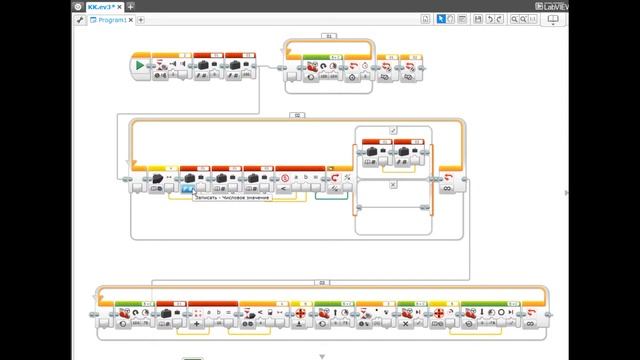Add a new program with plus button
Viewport: 640px width, 360px height.
[x=141, y=20]
